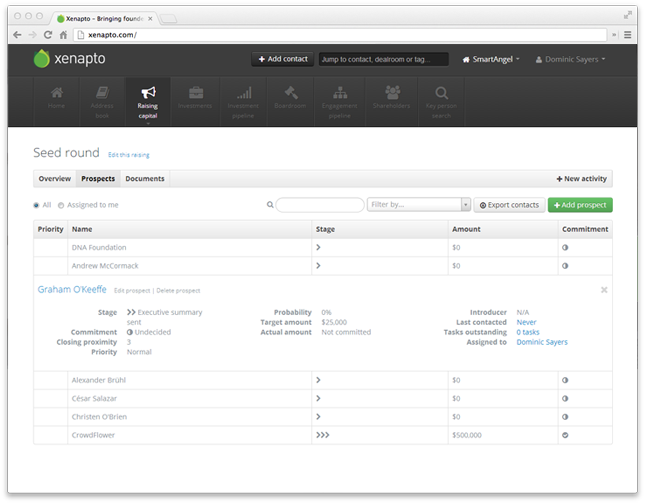645x504 pixels.
Task: Click the magnifier icon beside prospect search
Action: click(x=270, y=204)
